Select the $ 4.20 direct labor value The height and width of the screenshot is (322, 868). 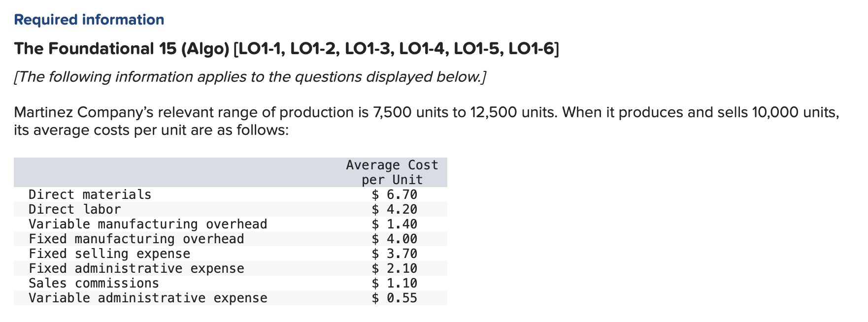[x=394, y=209]
